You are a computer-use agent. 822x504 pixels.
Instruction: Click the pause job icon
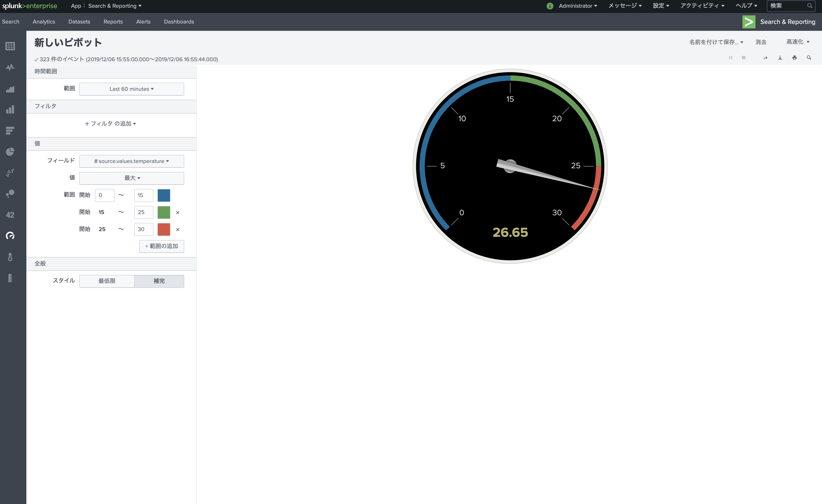pos(731,58)
